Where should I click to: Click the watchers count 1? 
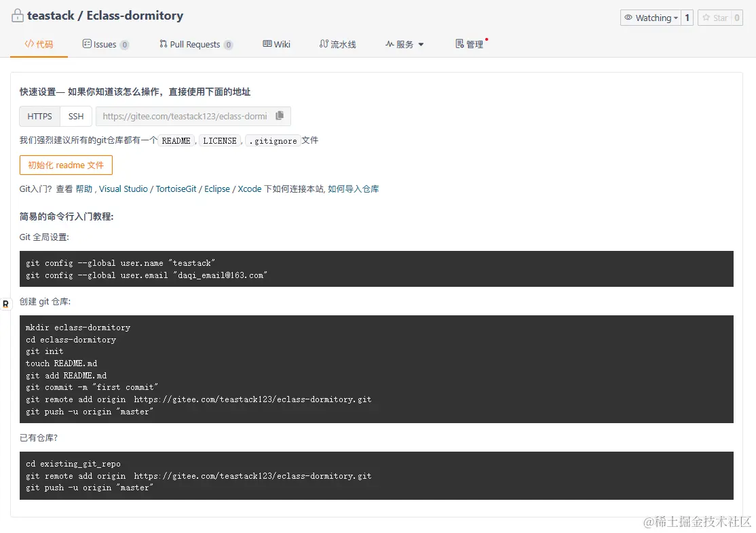(687, 18)
